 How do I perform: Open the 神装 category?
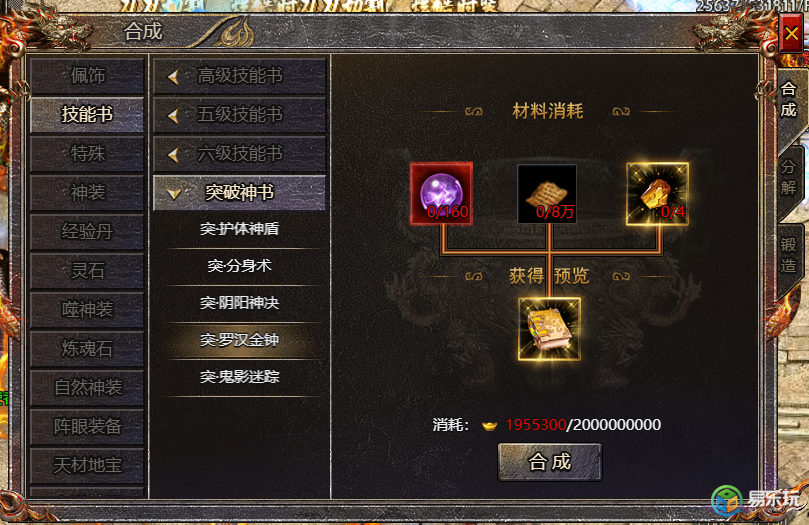click(x=87, y=193)
